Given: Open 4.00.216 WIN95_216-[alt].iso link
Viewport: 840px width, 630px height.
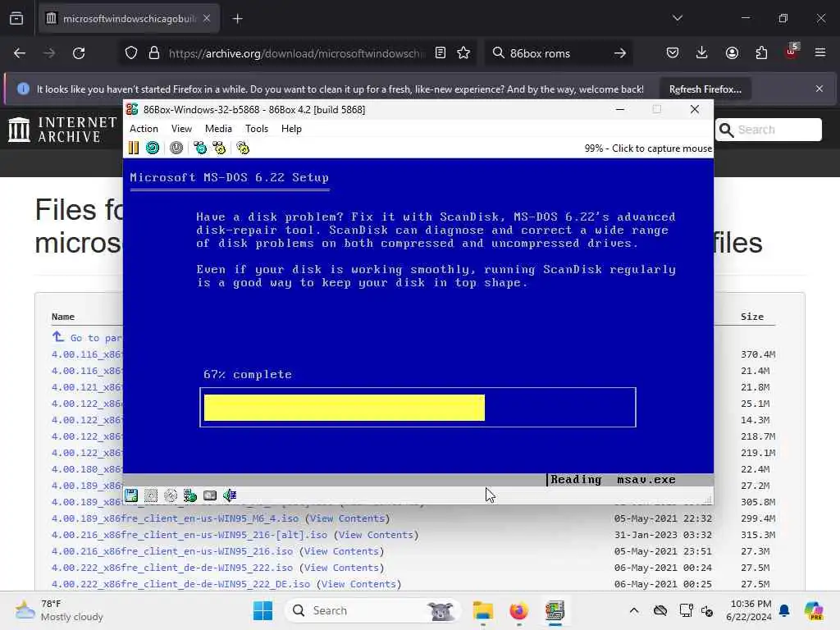Looking at the screenshot, I should [189, 535].
